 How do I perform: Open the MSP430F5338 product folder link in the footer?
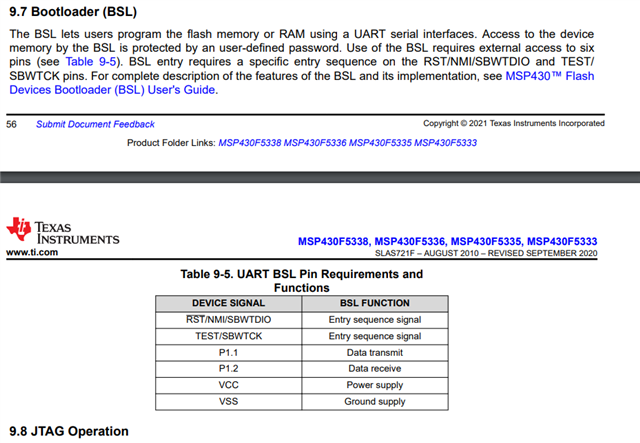[x=250, y=143]
